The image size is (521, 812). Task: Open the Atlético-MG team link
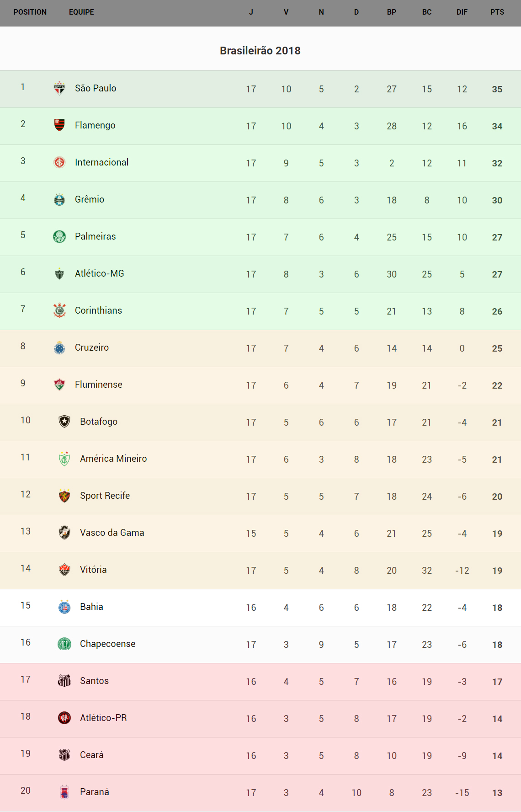100,273
